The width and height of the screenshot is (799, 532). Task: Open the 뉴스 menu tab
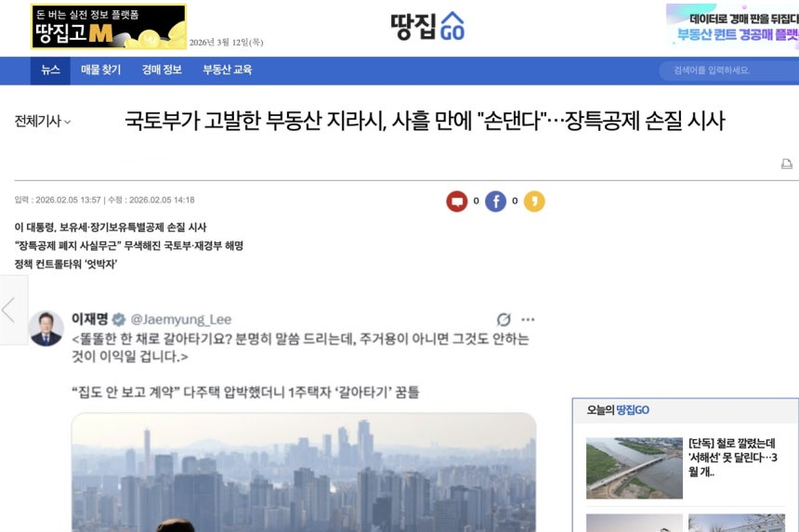[x=50, y=71]
